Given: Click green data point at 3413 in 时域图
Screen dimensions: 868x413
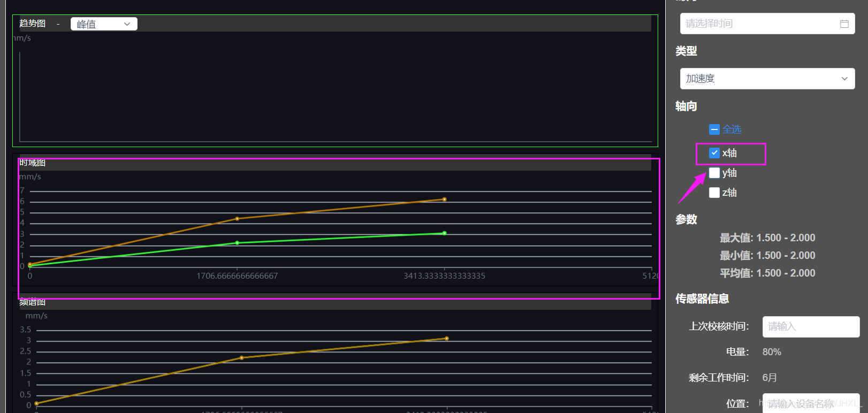Looking at the screenshot, I should point(444,233).
